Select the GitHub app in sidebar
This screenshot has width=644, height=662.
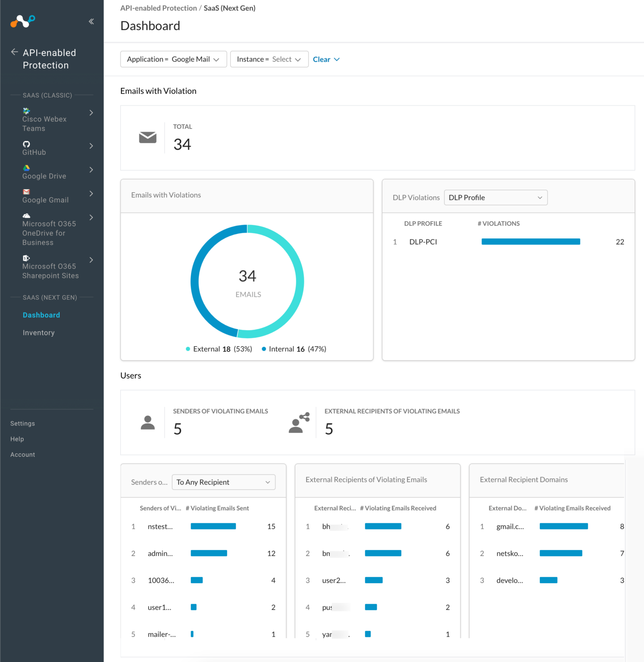[34, 149]
